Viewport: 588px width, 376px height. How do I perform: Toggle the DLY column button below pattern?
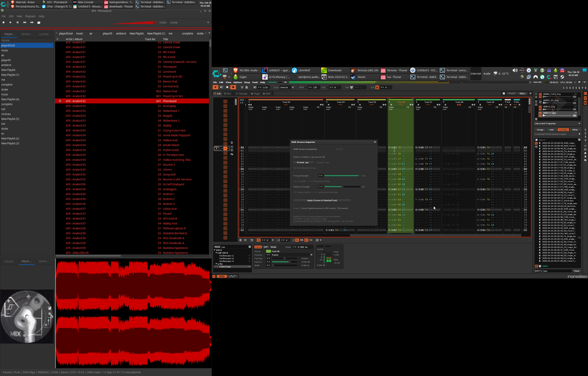[x=306, y=240]
